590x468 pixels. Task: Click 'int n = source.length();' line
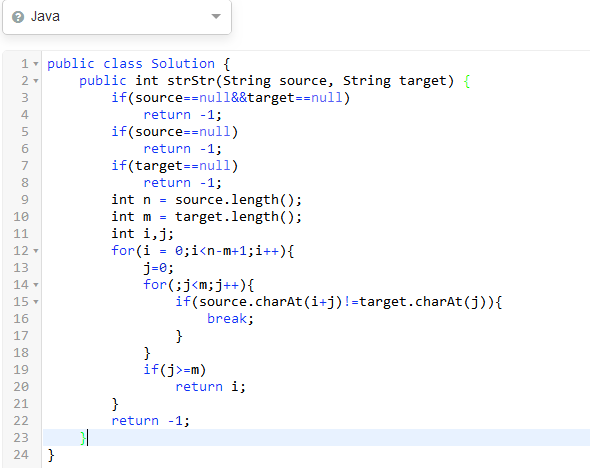click(207, 200)
